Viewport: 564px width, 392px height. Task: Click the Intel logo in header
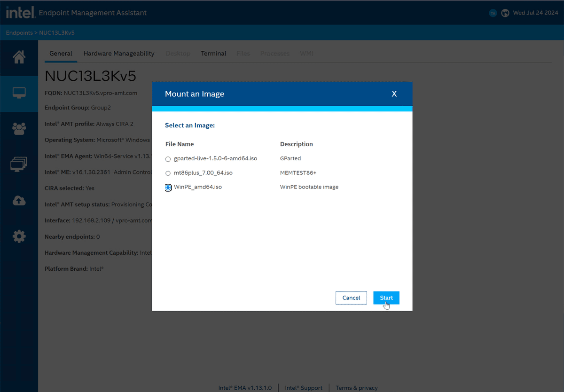pyautogui.click(x=20, y=13)
